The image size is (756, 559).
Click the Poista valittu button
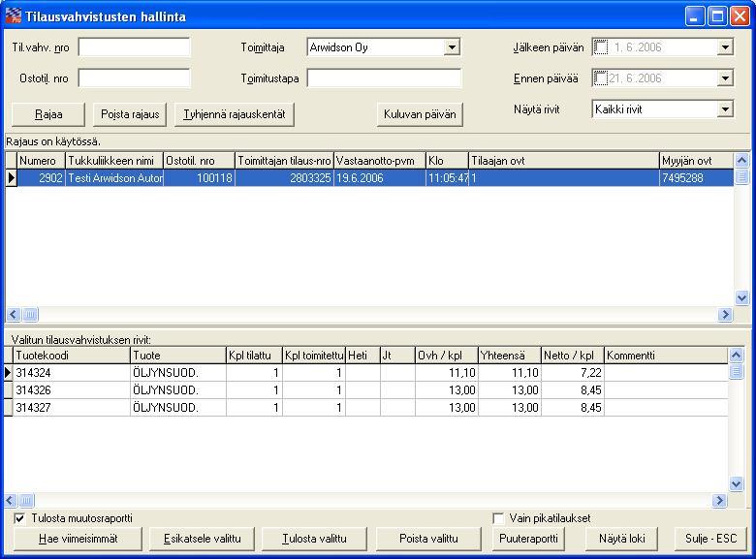[x=428, y=539]
